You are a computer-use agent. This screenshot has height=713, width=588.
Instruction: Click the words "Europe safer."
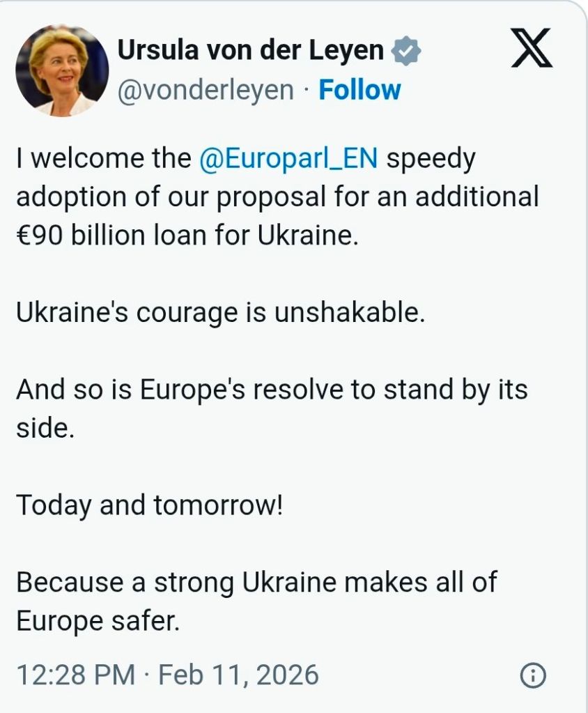[x=98, y=621]
